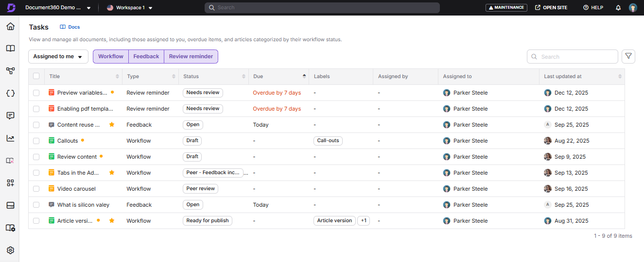The image size is (644, 262).
Task: Open the widgets grid-plus sidebar icon
Action: 10,183
